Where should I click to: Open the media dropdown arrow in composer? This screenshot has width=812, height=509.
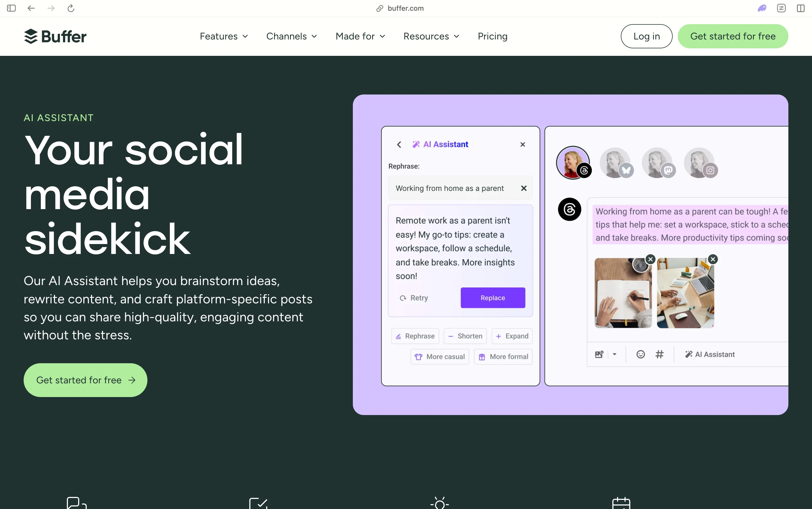click(x=615, y=354)
